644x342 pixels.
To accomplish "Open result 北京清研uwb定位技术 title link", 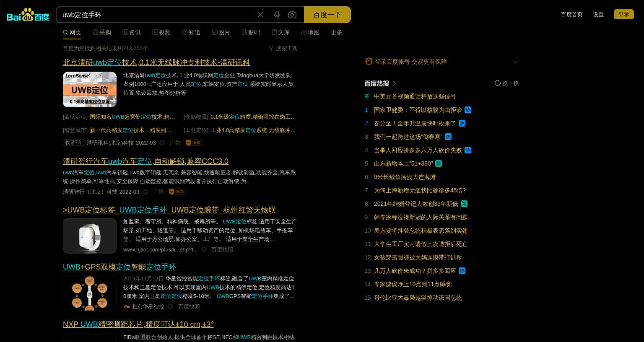I will (x=156, y=62).
